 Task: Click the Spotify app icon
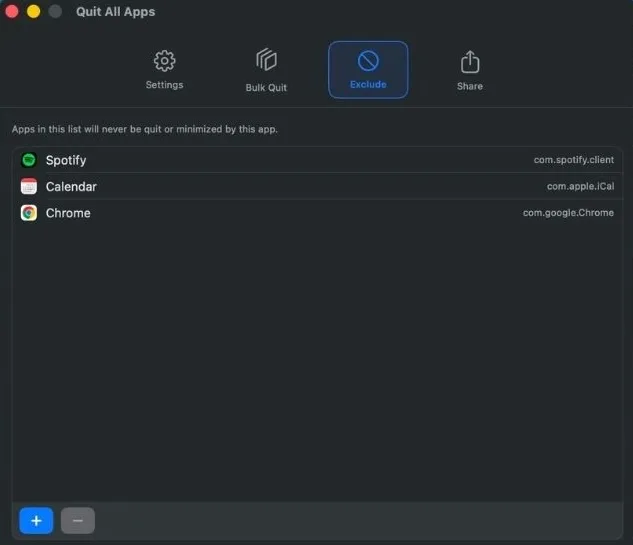pyautogui.click(x=29, y=160)
